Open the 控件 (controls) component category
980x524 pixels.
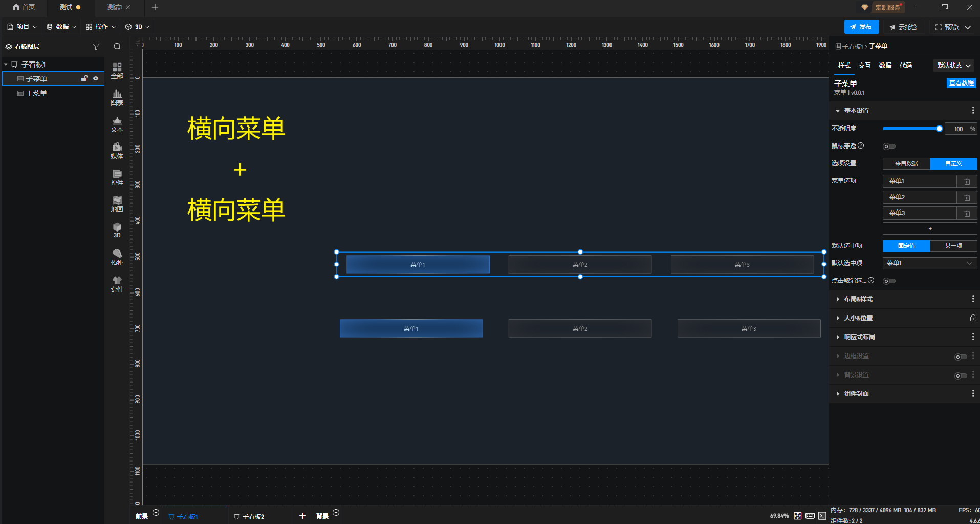[117, 177]
